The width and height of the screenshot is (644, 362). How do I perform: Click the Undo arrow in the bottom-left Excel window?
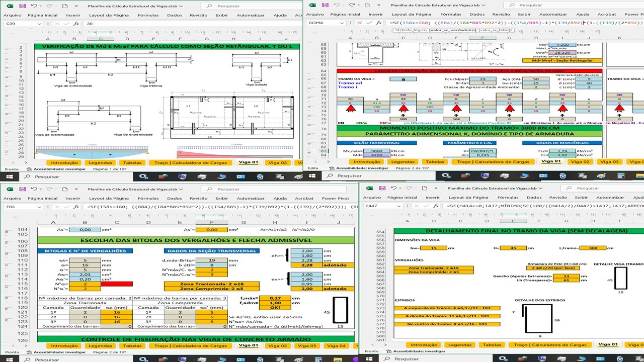pos(34,189)
